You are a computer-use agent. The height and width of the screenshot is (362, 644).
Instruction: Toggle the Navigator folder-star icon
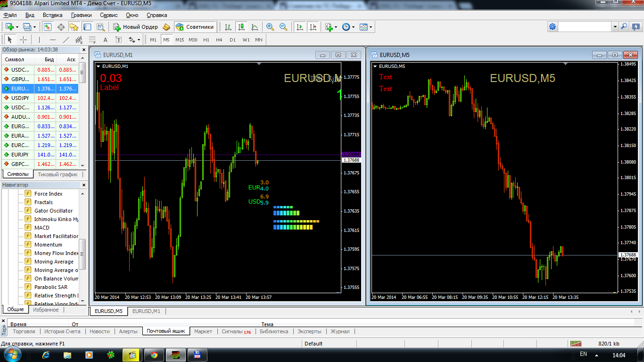pos(74,27)
